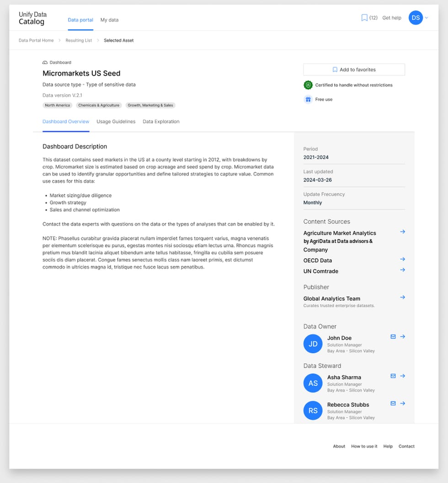Click the Free use gift icon
The height and width of the screenshot is (483, 448).
point(308,100)
